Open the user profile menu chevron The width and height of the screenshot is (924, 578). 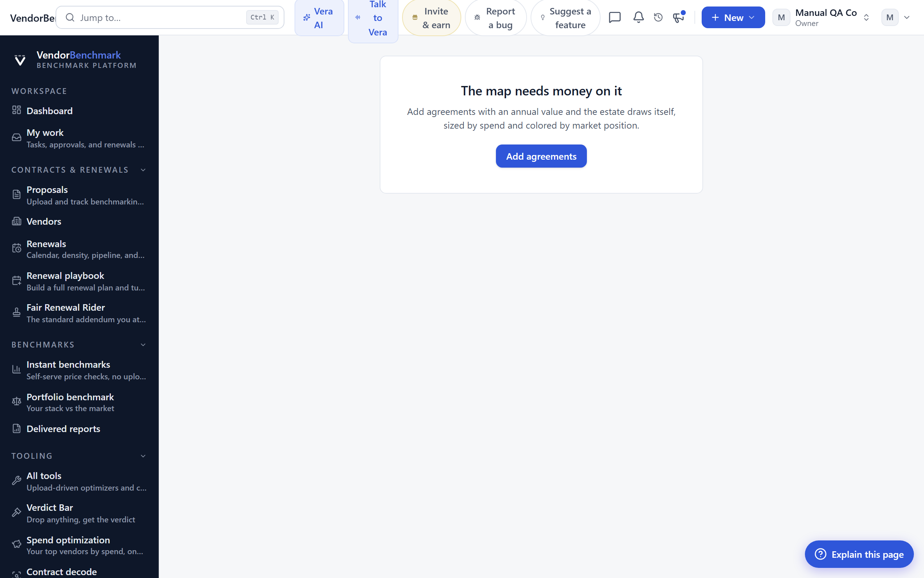[907, 18]
